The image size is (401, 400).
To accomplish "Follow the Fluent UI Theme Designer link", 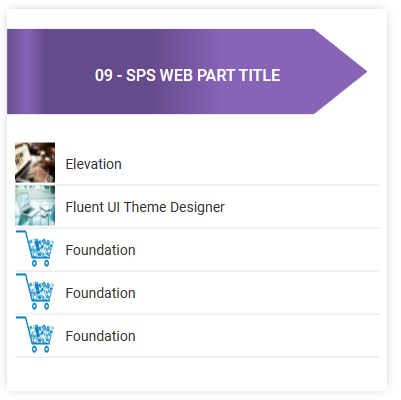I will tap(145, 207).
